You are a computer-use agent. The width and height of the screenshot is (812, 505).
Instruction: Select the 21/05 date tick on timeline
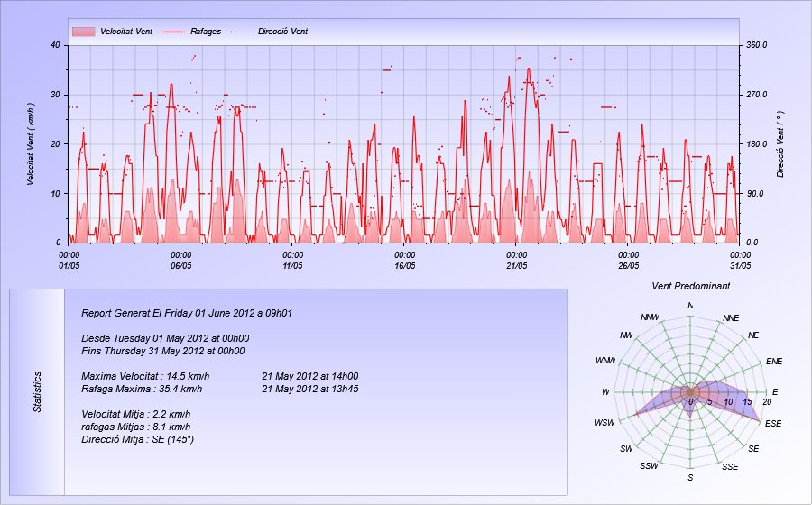[516, 261]
